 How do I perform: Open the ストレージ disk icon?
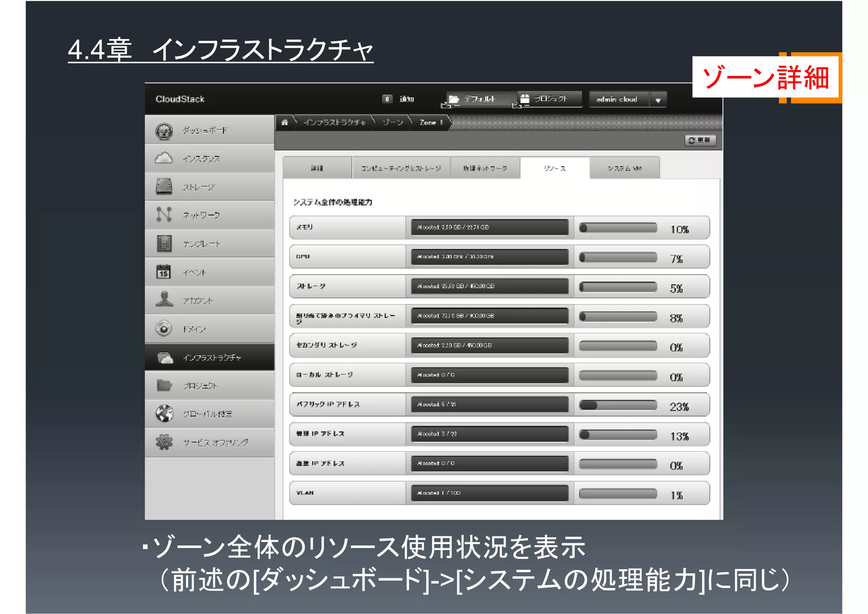click(164, 187)
